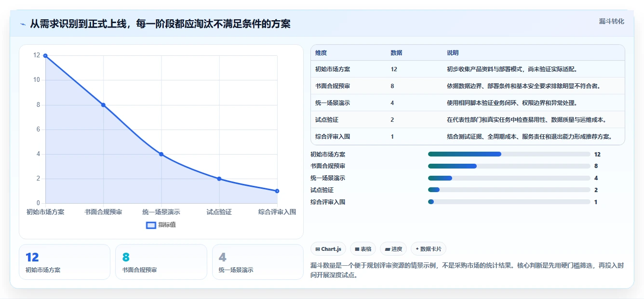The height and width of the screenshot is (299, 644).
Task: Click the table value 8 in the 数据 column
Action: pyautogui.click(x=392, y=86)
